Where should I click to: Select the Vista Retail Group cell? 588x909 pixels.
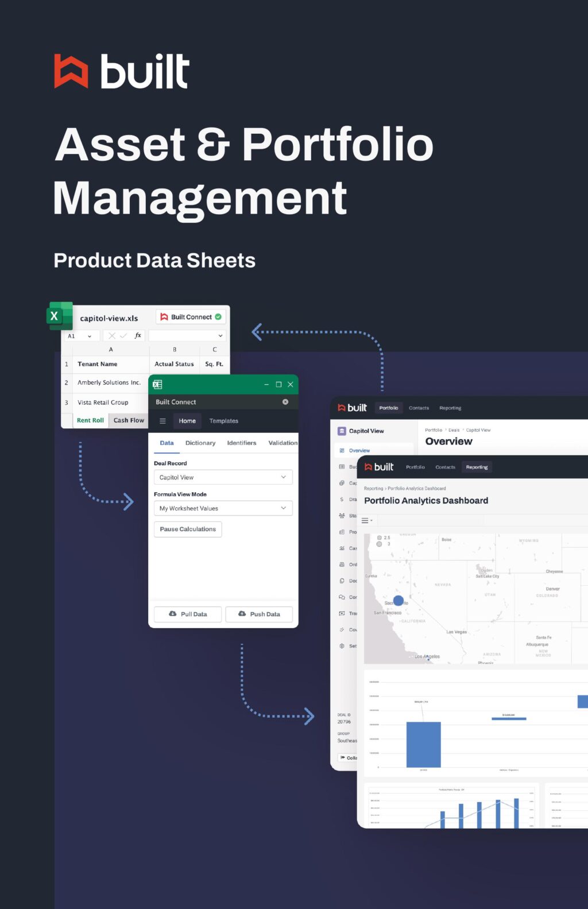point(109,402)
